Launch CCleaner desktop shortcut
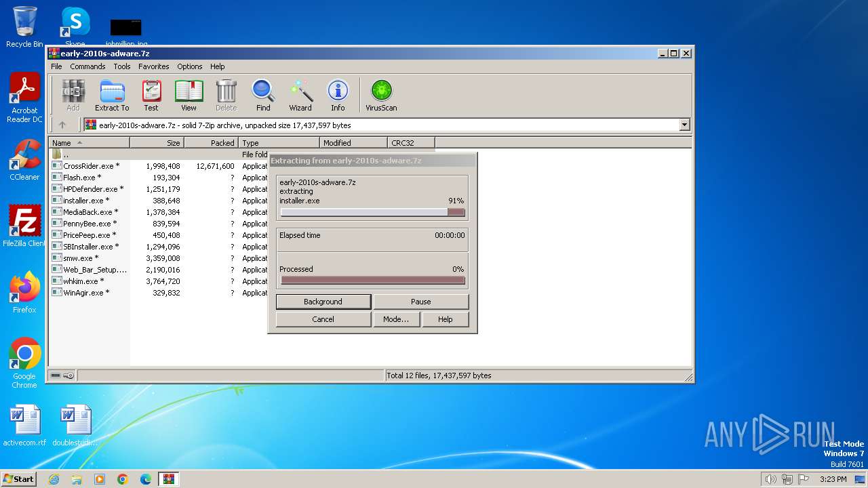The width and height of the screenshot is (868, 488). click(x=24, y=160)
